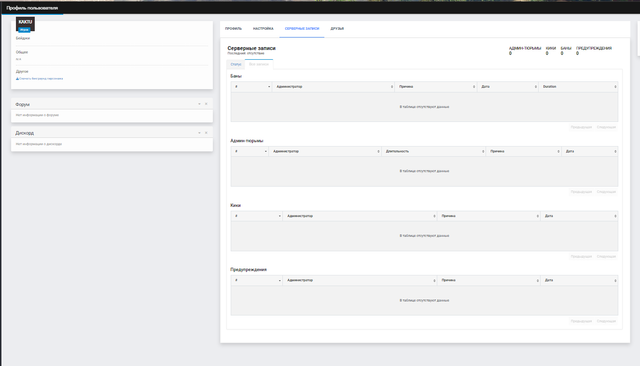Click Предыдущая under the Админ-тюрьмы table
This screenshot has width=640, height=366.
click(x=581, y=192)
